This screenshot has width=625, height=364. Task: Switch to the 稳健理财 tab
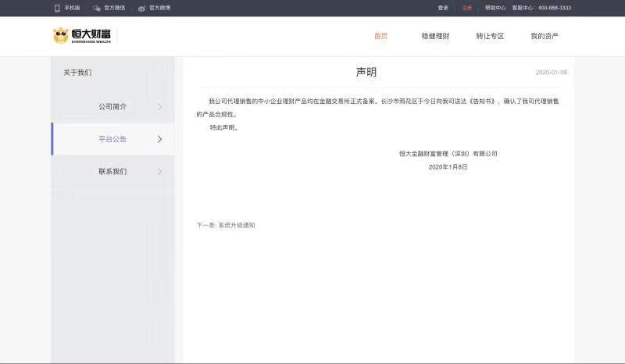click(x=435, y=36)
